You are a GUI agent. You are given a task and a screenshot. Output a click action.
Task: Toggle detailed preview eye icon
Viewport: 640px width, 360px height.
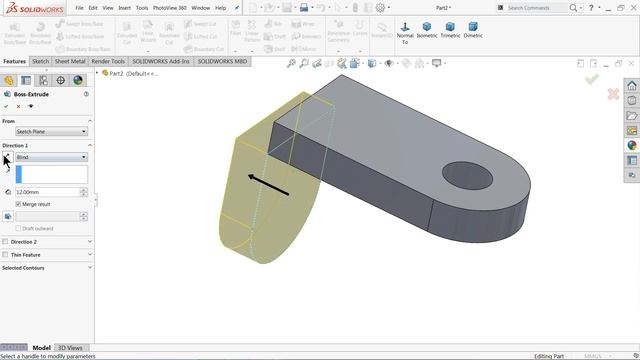pos(31,106)
